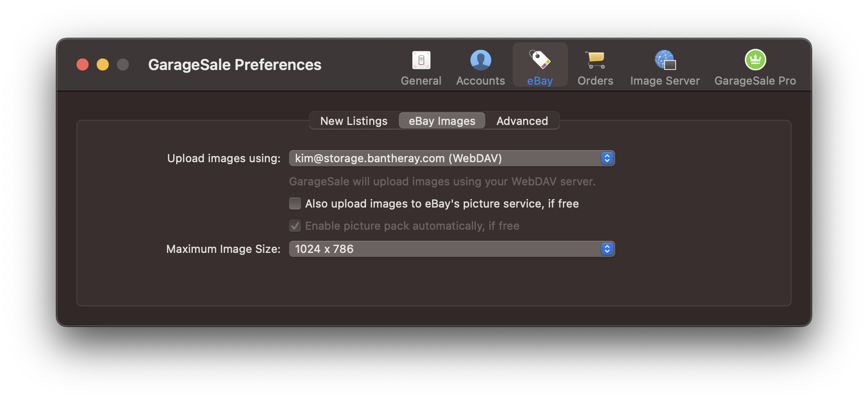
Task: Click the WebDAV server info text
Action: [x=442, y=181]
